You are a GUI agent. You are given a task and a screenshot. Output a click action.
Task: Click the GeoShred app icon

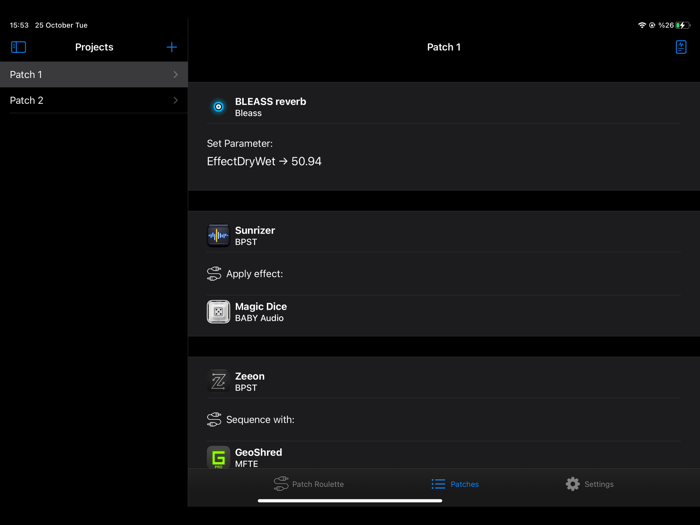tap(218, 457)
